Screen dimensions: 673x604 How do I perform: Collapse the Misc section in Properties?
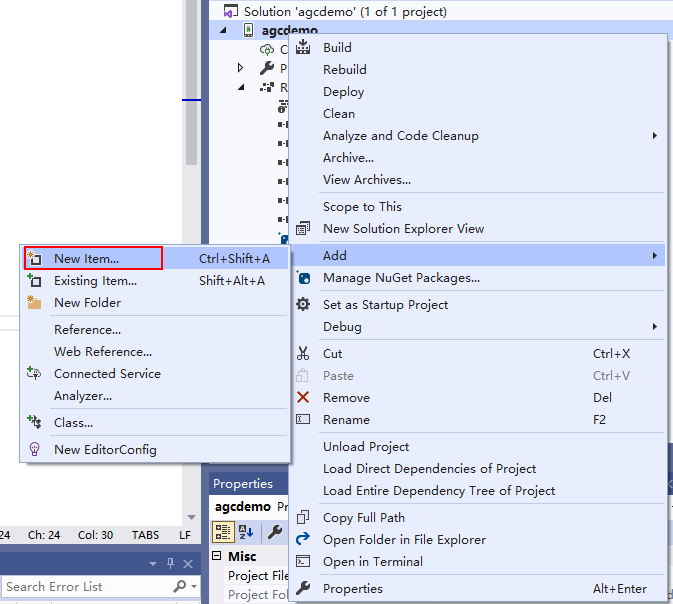pos(218,556)
